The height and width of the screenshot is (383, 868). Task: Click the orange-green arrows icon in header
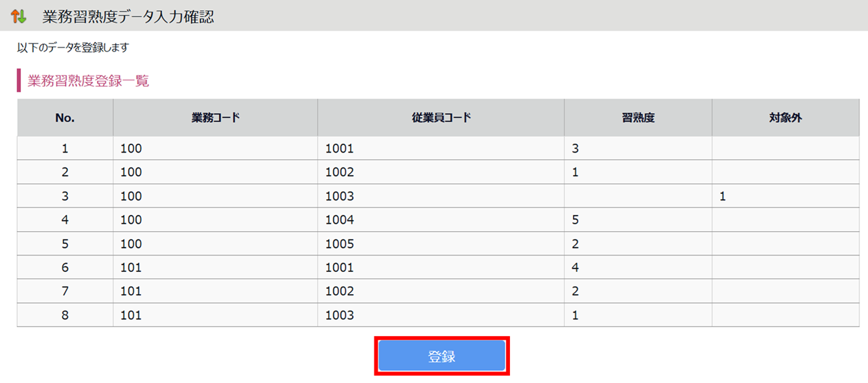(x=19, y=16)
